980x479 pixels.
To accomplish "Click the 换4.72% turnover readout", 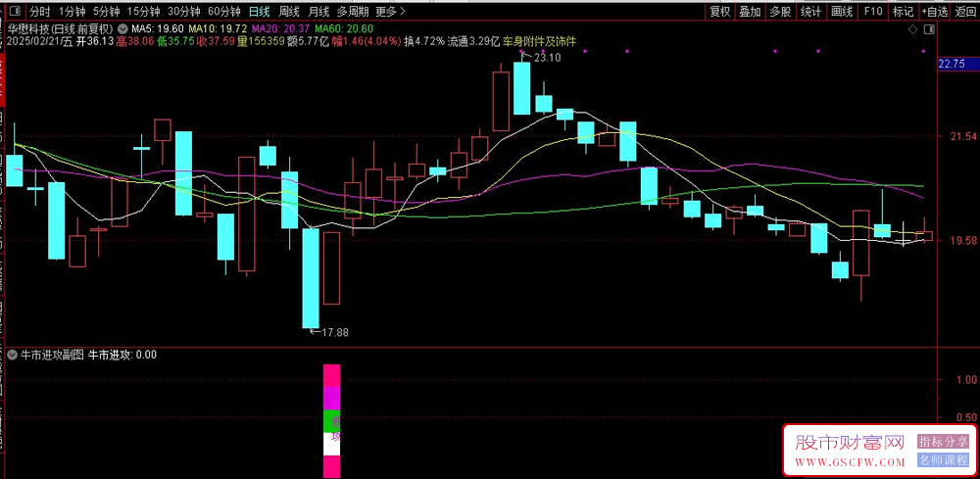I will click(424, 41).
